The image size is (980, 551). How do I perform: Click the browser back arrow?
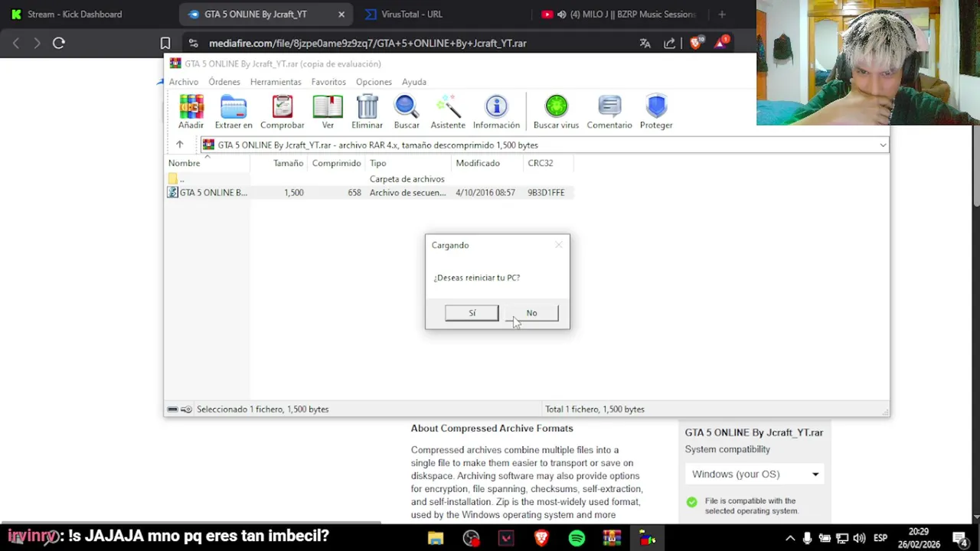tap(15, 43)
